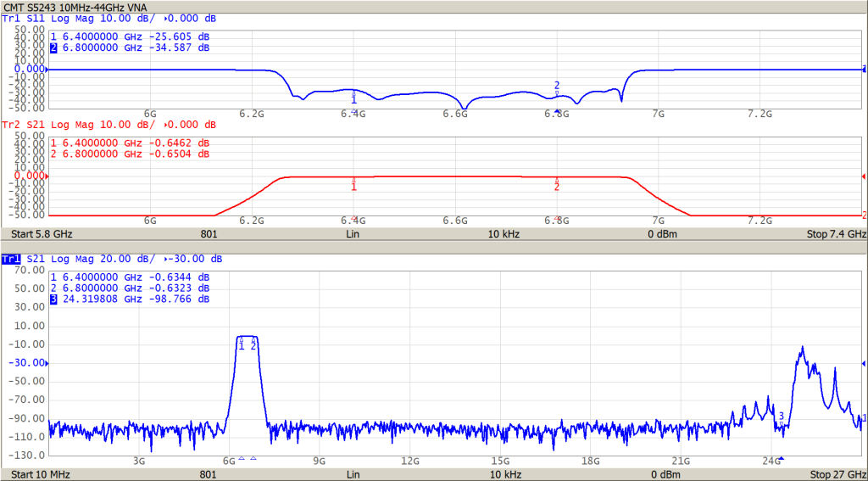Click the Start 5.8 GHz field
The height and width of the screenshot is (481, 868).
tap(42, 233)
